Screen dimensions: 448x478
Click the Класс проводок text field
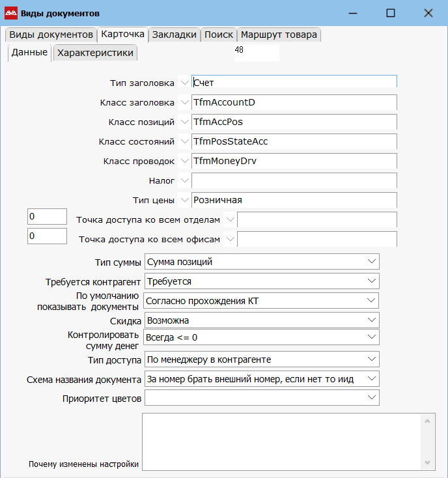pyautogui.click(x=294, y=161)
